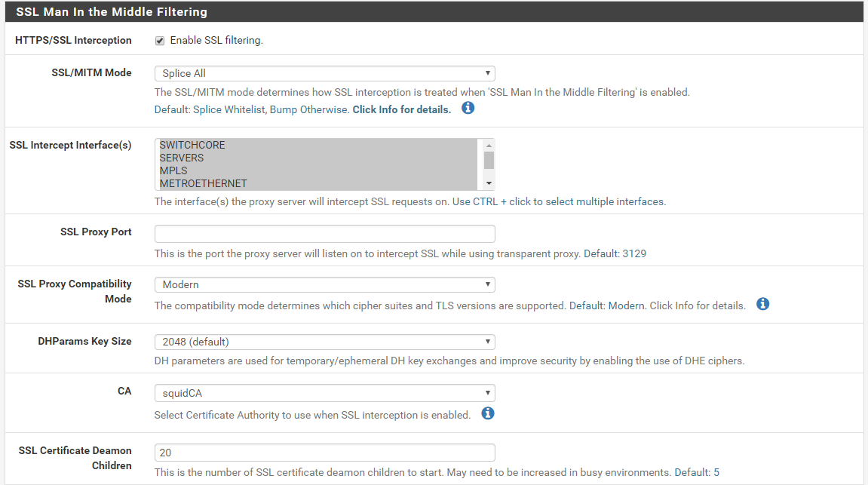This screenshot has height=485, width=868.
Task: Click SSL Certificate Deamon Children field
Action: point(324,453)
